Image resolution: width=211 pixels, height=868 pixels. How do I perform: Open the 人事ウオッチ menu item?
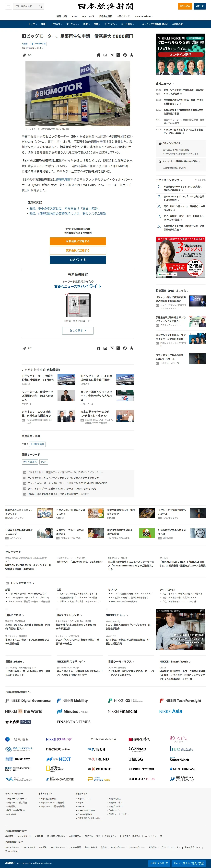(123, 16)
